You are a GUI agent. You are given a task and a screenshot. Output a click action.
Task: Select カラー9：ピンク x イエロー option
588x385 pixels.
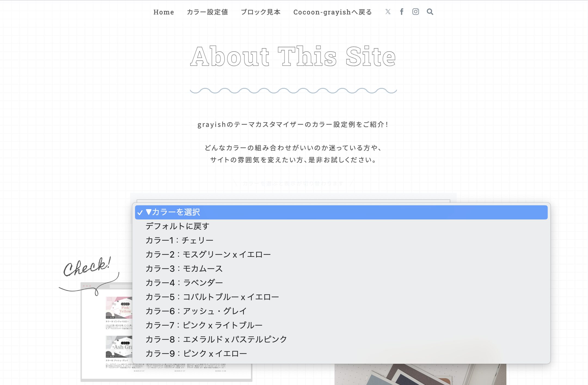tap(341, 354)
